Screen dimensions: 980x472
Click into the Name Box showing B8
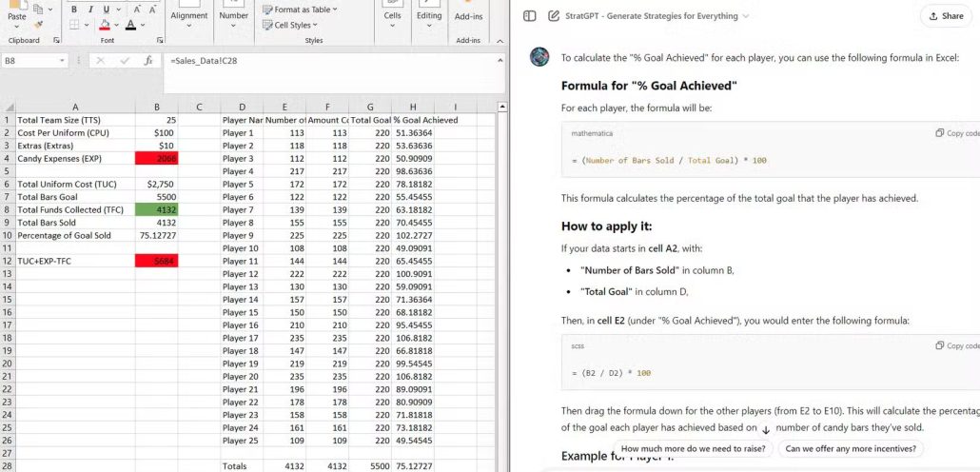[x=30, y=61]
